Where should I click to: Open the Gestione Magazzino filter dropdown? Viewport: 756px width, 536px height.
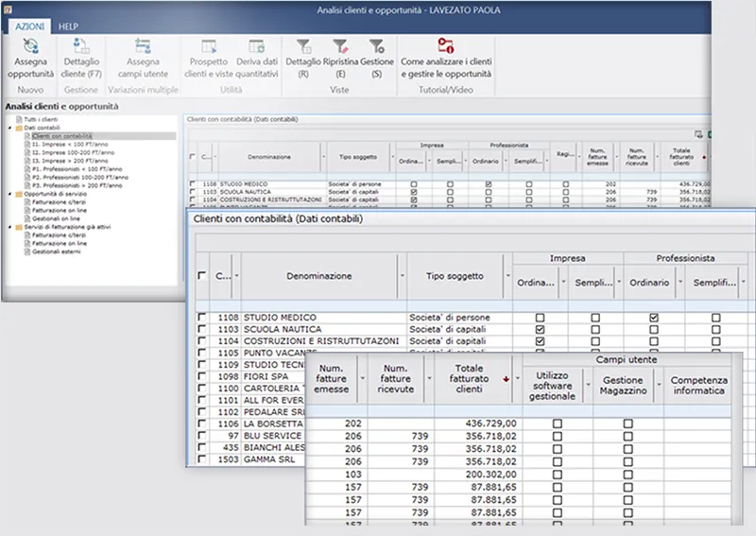click(659, 385)
